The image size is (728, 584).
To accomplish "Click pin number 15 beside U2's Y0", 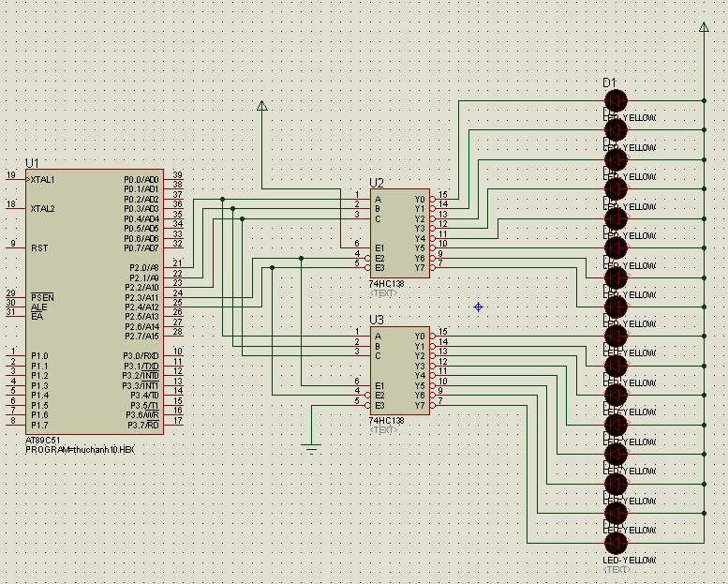I will pos(443,195).
